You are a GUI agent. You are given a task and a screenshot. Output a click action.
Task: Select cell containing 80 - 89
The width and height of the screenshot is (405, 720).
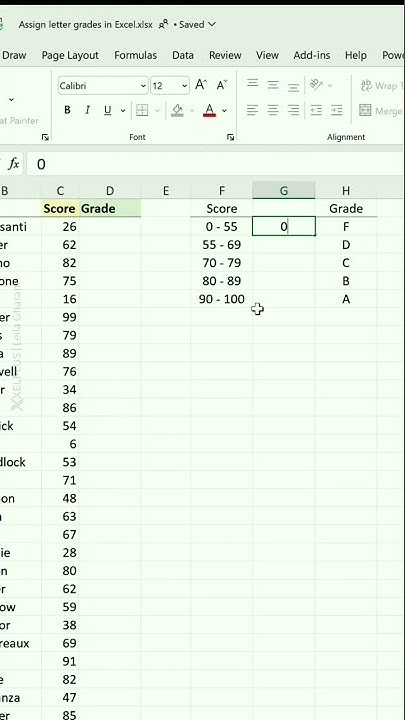[x=222, y=281]
